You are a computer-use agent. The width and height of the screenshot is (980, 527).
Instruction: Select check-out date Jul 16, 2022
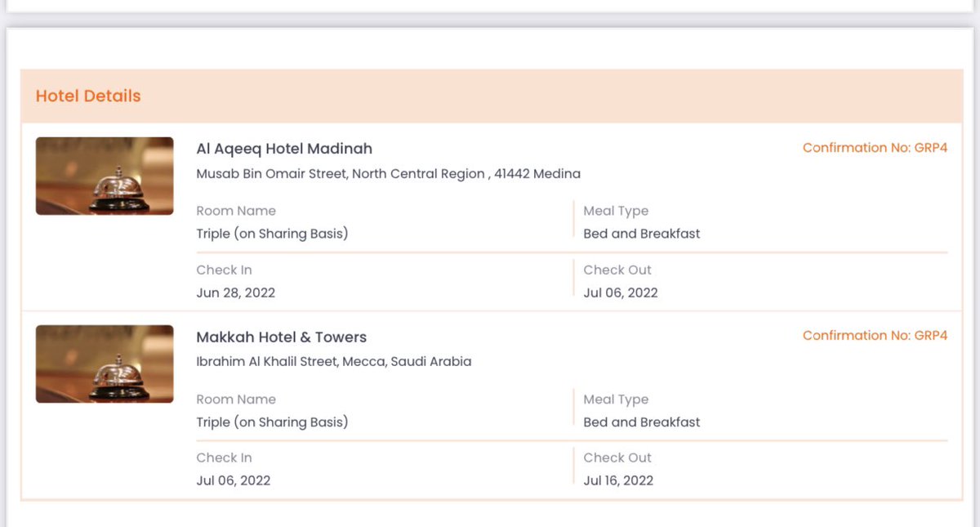[x=618, y=480]
